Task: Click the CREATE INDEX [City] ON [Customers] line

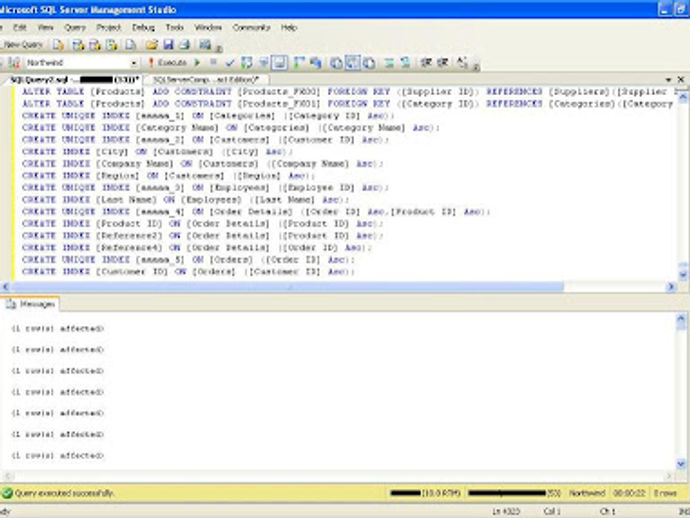Action: [156, 152]
